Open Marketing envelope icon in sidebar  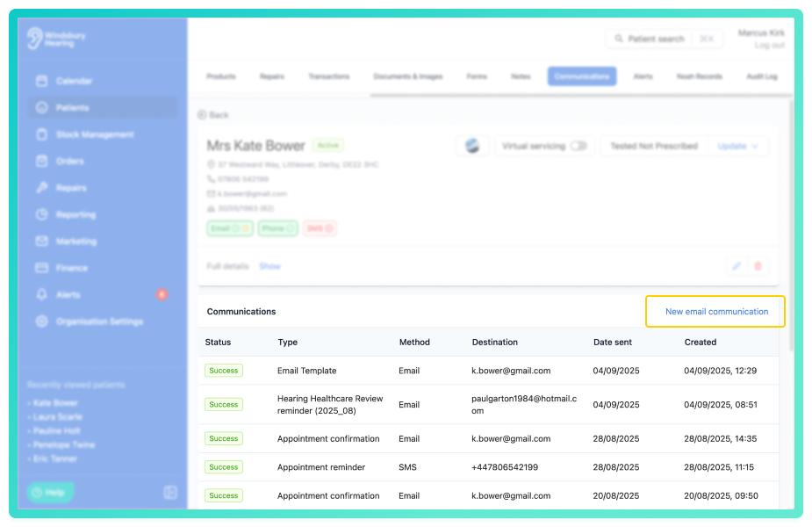42,241
